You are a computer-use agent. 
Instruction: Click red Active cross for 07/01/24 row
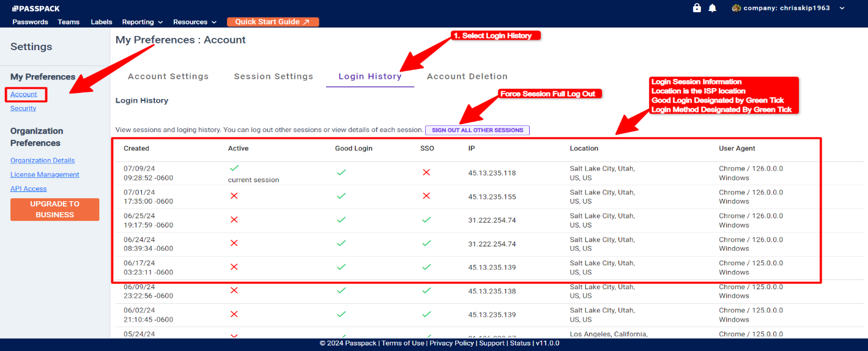point(234,196)
